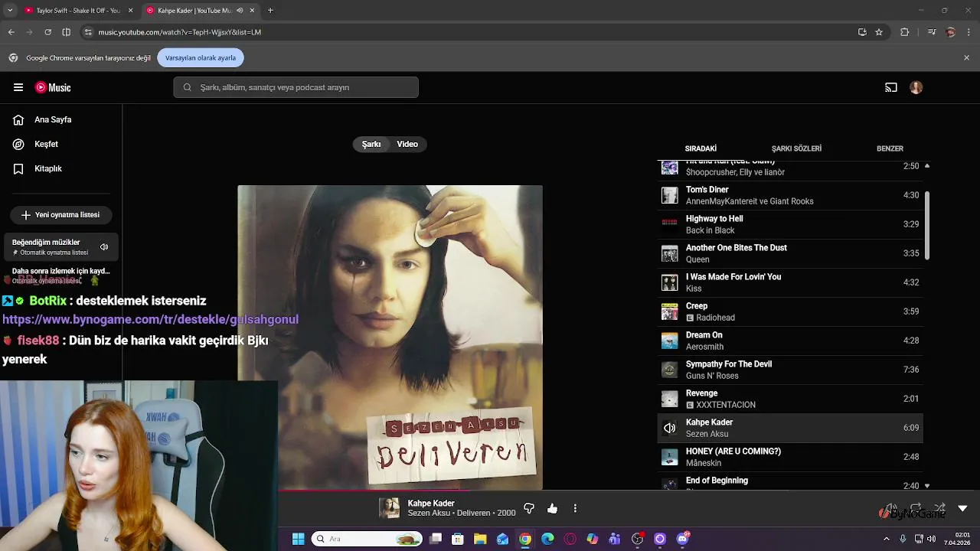
Task: Play Another One Bites The Dust
Action: tap(790, 253)
